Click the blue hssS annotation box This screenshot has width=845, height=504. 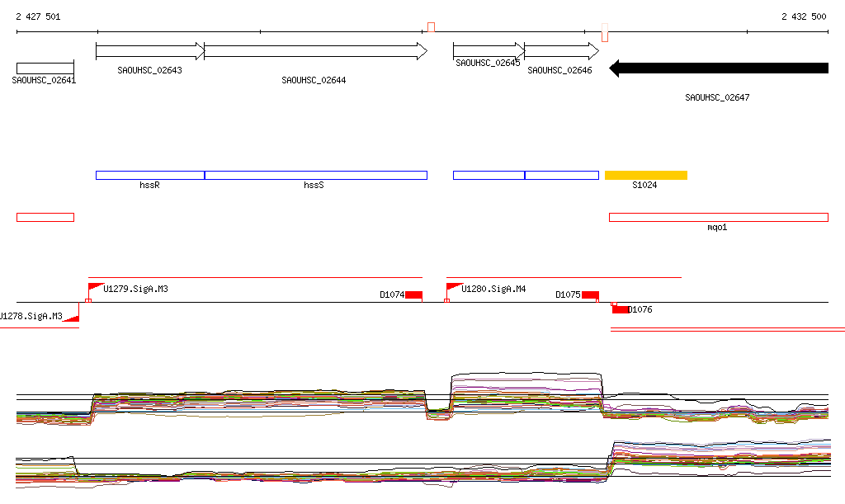(x=316, y=175)
